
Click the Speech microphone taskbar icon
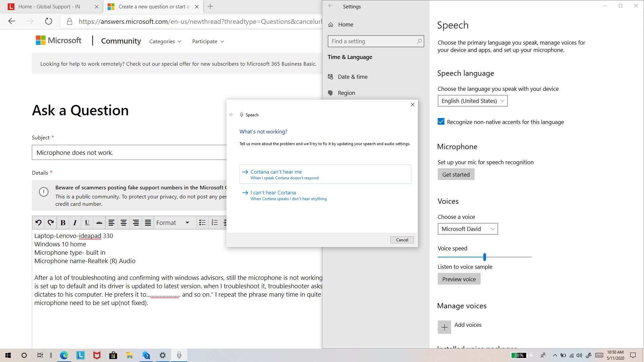coord(179,355)
